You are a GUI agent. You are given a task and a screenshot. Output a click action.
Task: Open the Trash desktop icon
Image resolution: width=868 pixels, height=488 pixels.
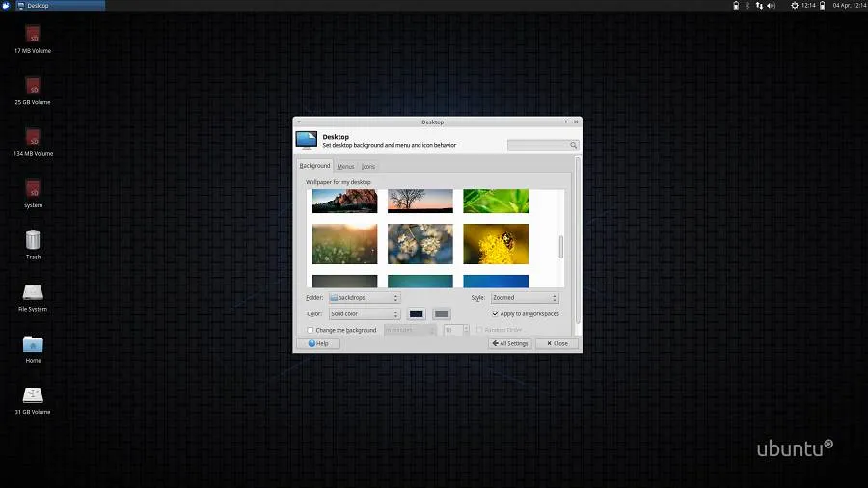(x=33, y=240)
